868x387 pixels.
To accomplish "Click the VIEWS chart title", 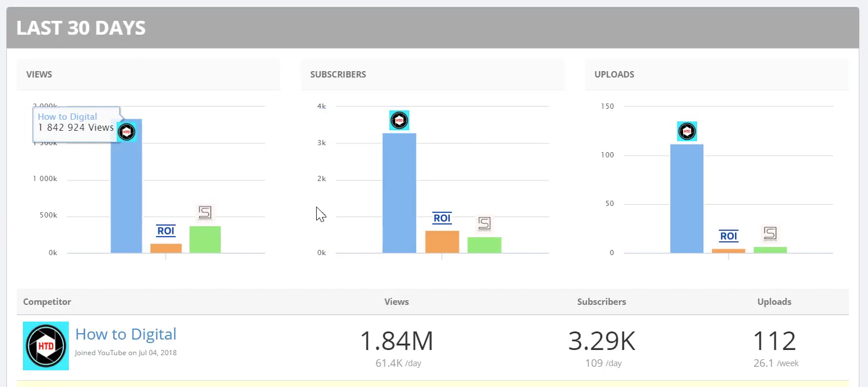I will pyautogui.click(x=39, y=74).
